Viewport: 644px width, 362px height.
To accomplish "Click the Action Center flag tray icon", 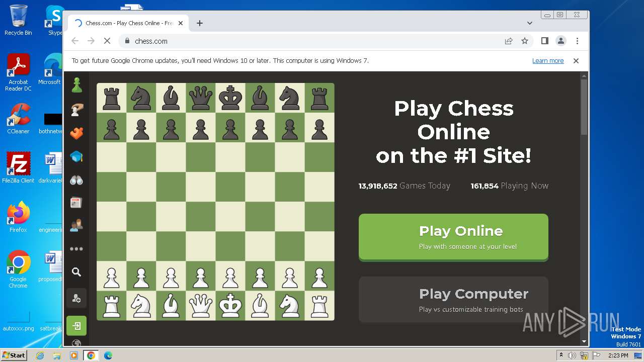I will tap(596, 355).
